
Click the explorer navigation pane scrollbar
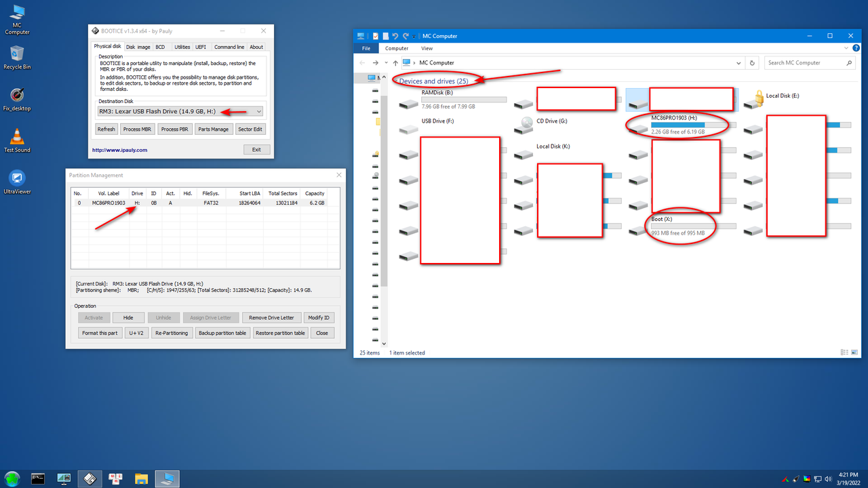click(384, 190)
